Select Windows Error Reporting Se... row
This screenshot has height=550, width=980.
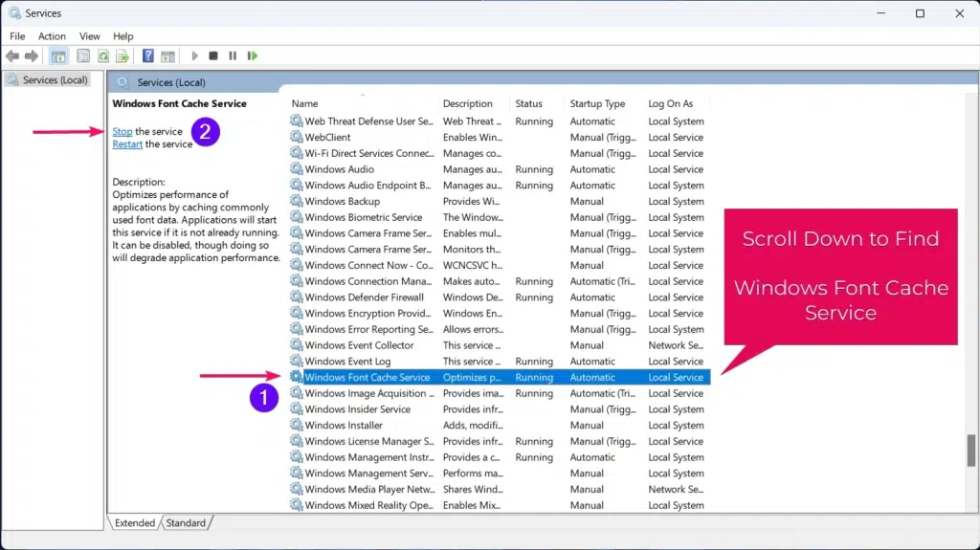[x=500, y=329]
